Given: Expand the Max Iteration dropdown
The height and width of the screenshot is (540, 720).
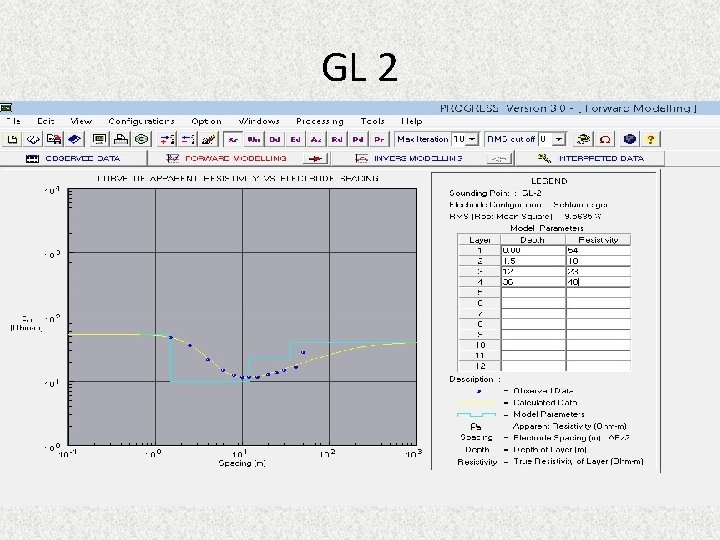Looking at the screenshot, I should (x=472, y=139).
